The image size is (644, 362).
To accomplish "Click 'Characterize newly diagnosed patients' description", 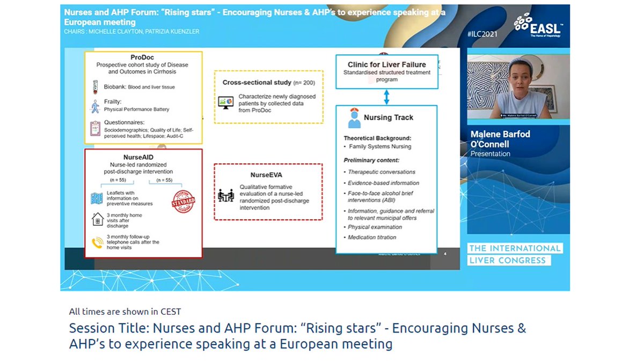I will (277, 103).
